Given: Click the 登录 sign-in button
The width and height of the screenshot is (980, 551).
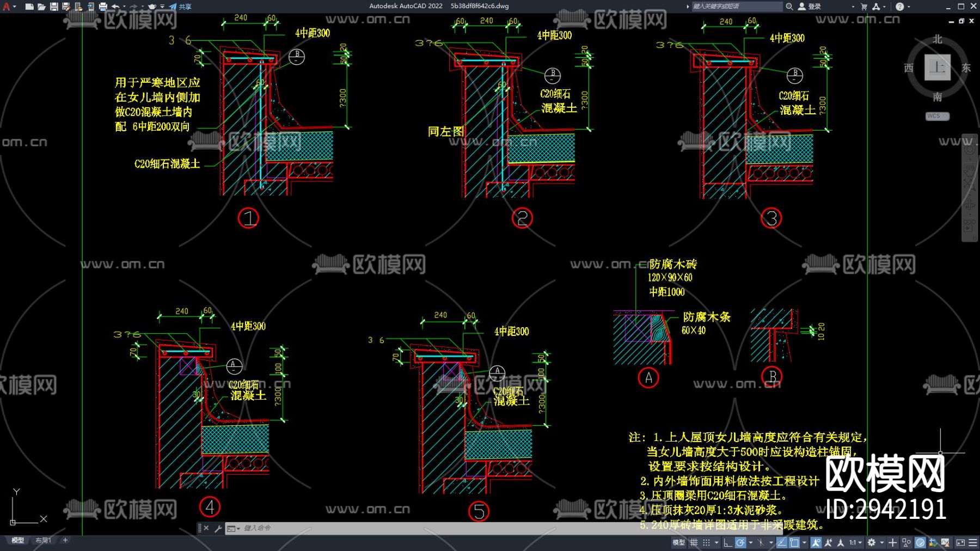Looking at the screenshot, I should click(x=810, y=7).
